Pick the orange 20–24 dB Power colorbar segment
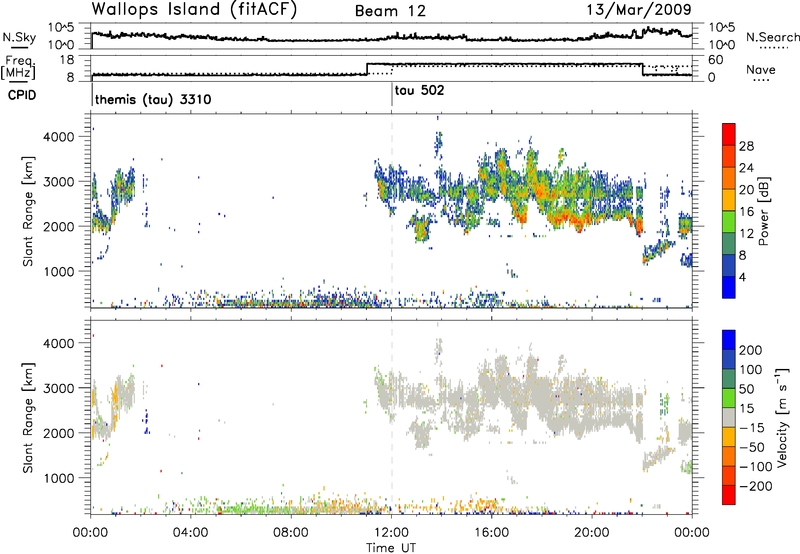 click(729, 178)
